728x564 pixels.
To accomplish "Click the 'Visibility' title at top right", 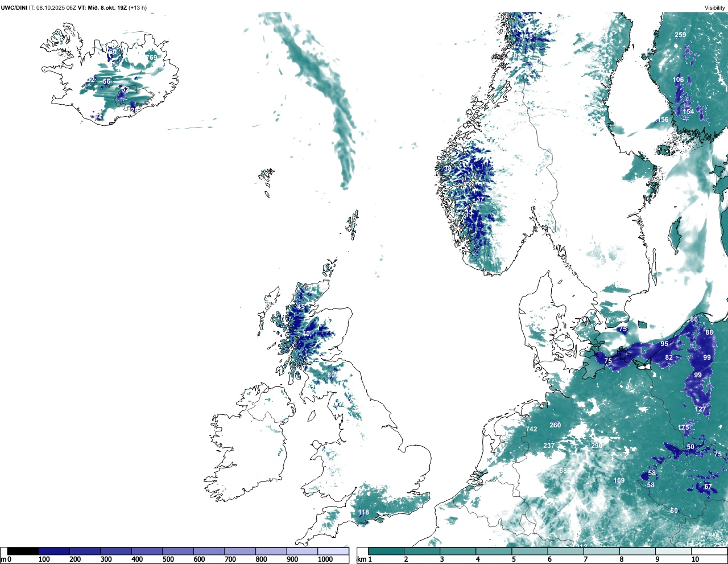I will tap(715, 7).
